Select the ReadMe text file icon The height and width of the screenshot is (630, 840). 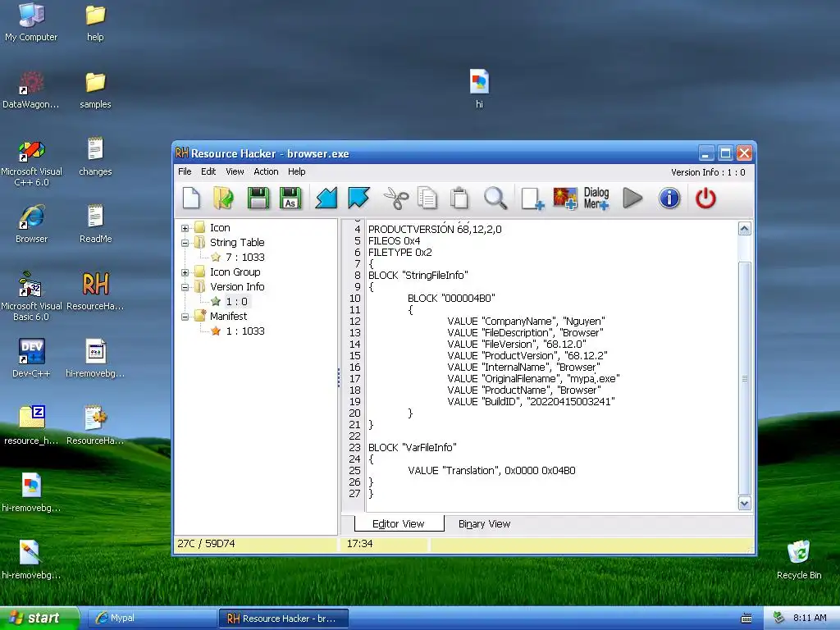(95, 224)
